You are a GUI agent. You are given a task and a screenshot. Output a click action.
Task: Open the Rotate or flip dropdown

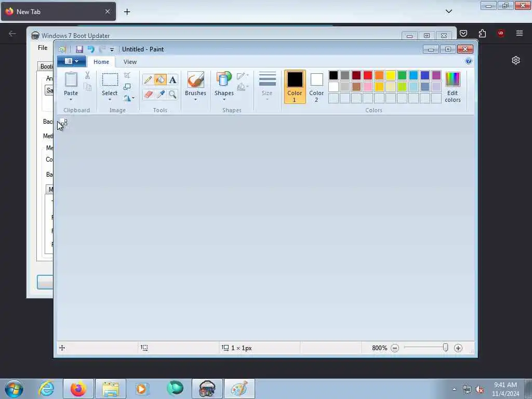[x=129, y=98]
